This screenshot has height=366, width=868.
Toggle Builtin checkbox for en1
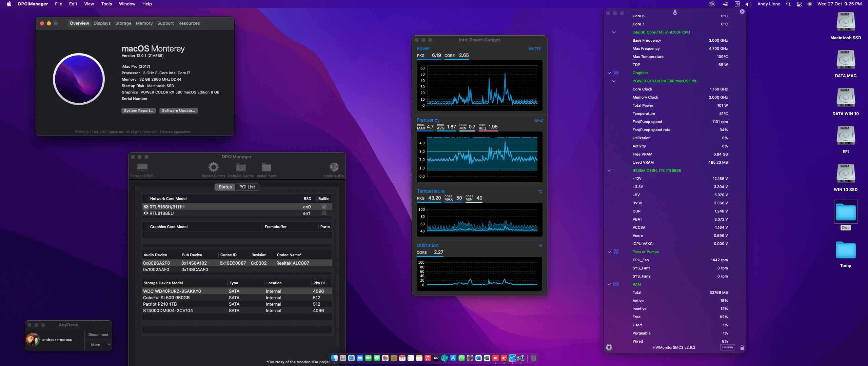click(x=324, y=213)
